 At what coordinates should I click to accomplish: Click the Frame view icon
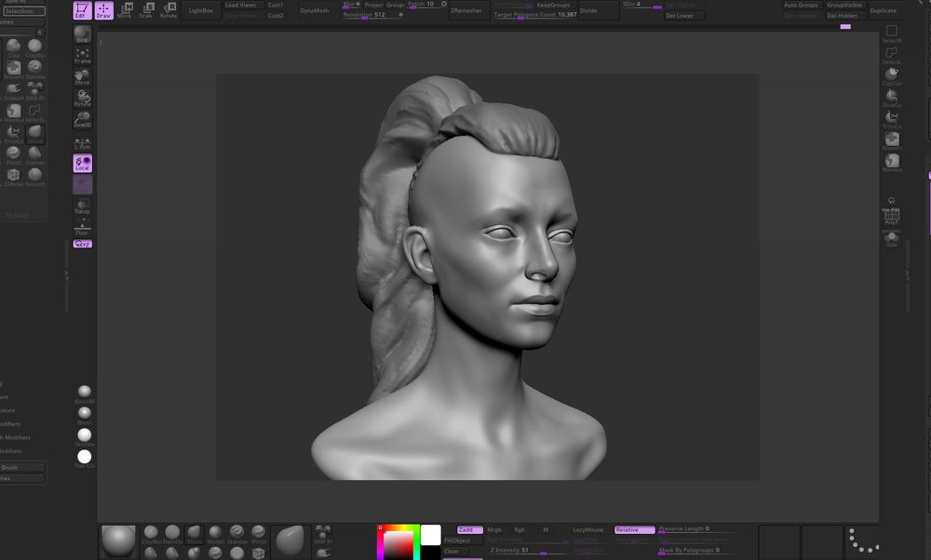tap(83, 56)
